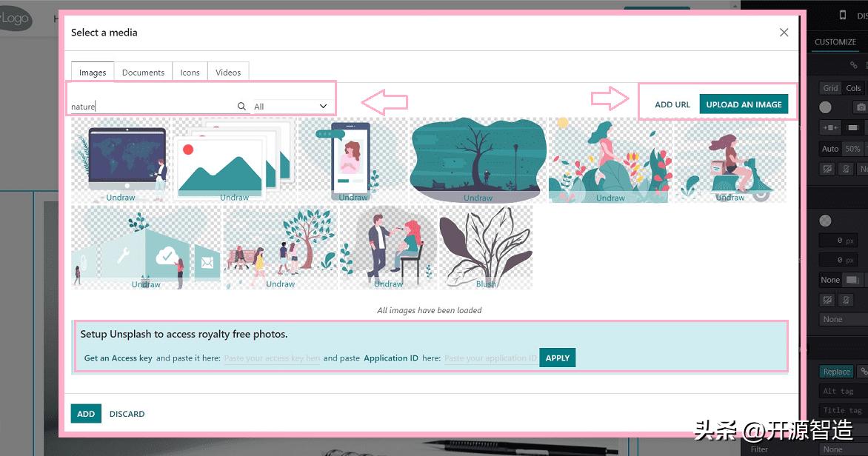The height and width of the screenshot is (456, 868).
Task: Click the Unsplash access key input
Action: [272, 358]
